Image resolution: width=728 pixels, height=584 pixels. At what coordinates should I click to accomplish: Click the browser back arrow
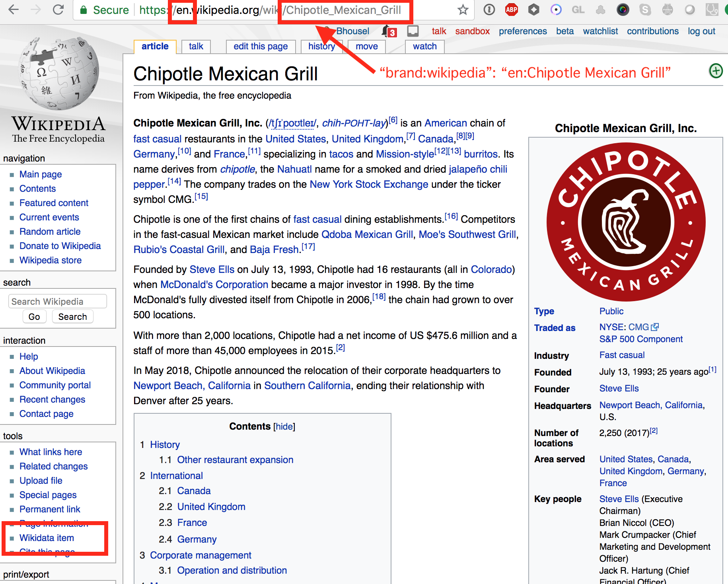pos(14,10)
